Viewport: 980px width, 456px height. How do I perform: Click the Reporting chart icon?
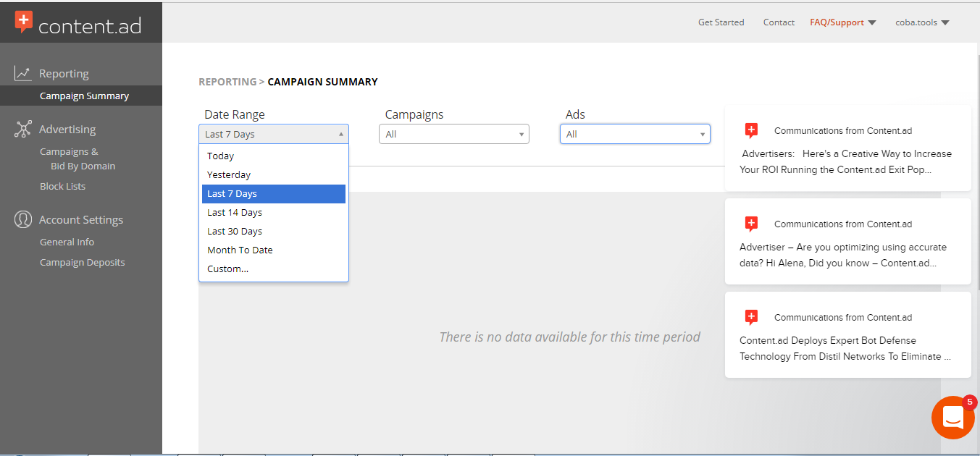pos(23,73)
